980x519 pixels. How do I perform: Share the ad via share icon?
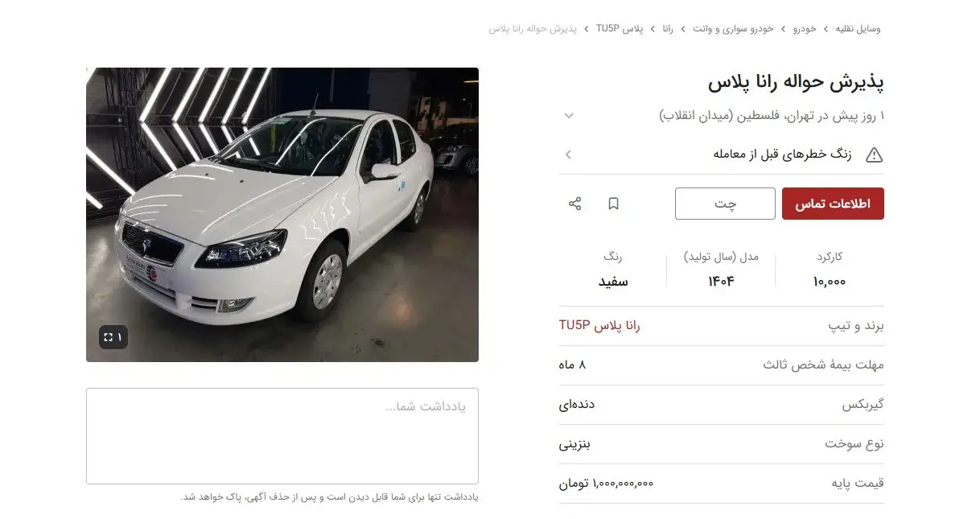[574, 204]
